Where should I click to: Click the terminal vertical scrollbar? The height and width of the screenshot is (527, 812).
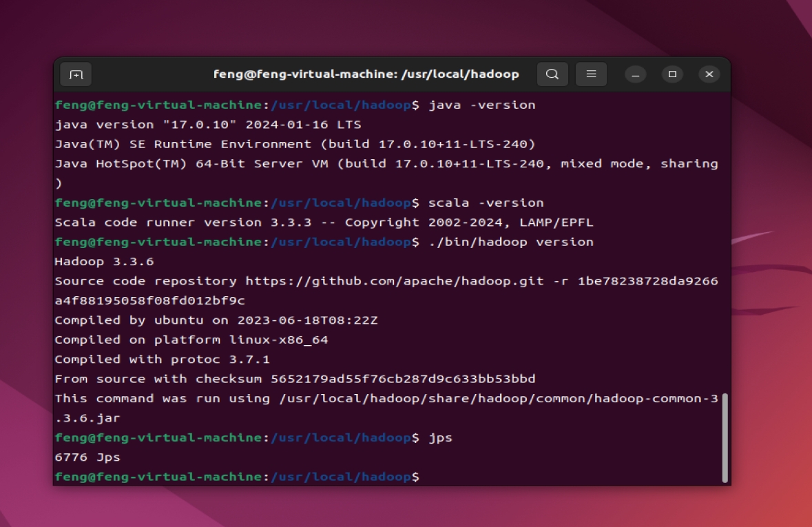pos(725,438)
